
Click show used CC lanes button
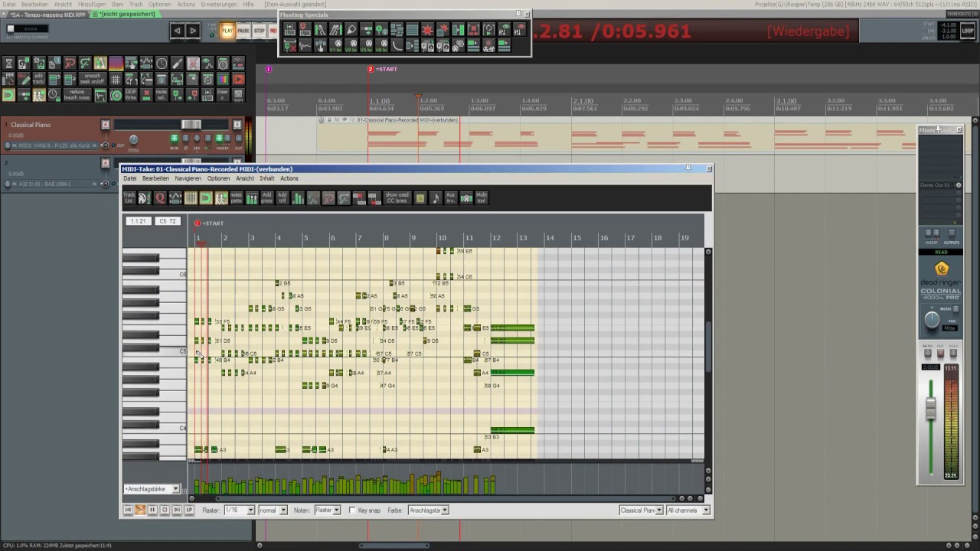click(x=397, y=197)
